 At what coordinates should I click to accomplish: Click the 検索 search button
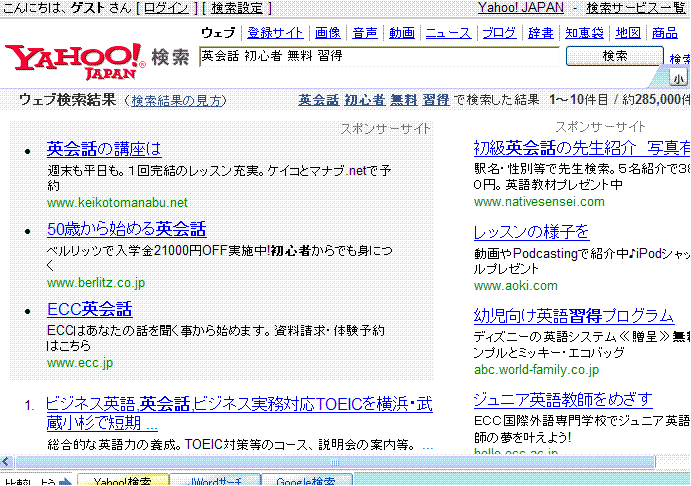(x=615, y=56)
